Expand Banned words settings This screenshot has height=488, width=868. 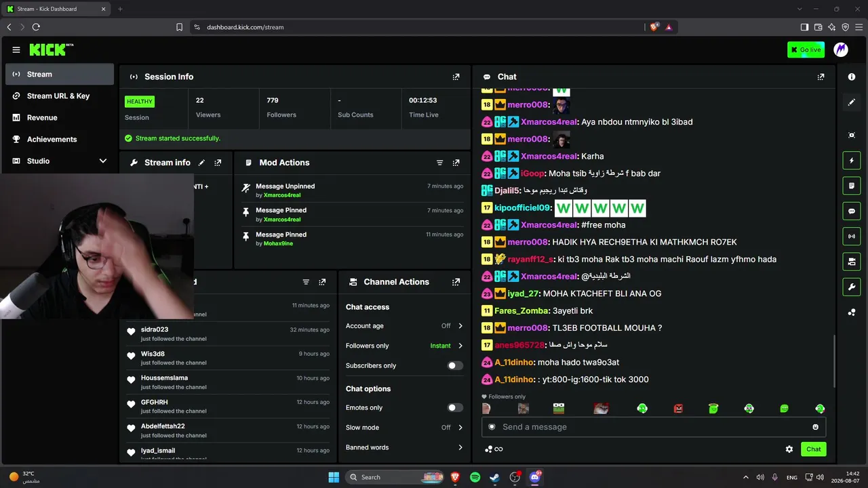pyautogui.click(x=404, y=447)
